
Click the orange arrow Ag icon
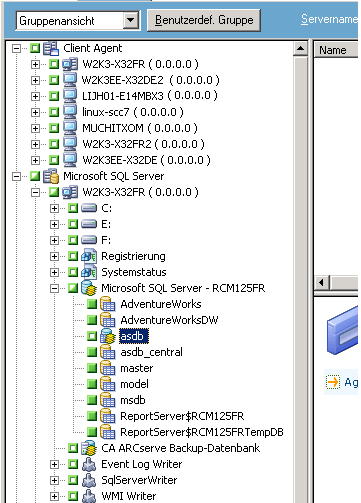pos(332,382)
